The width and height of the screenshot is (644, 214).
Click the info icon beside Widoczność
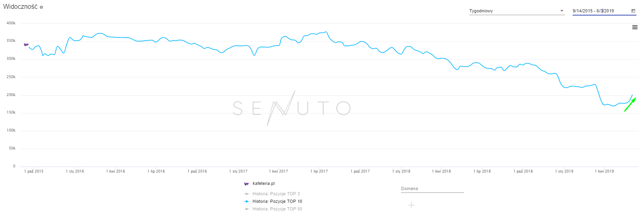[x=41, y=7]
